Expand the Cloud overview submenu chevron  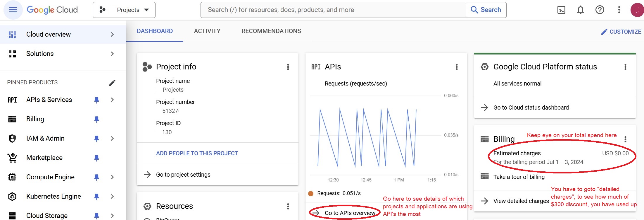pyautogui.click(x=112, y=35)
